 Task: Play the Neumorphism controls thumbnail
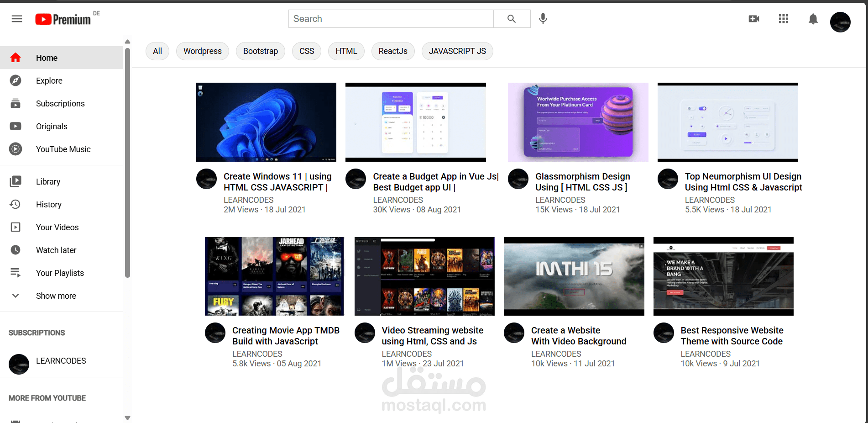[x=727, y=122]
